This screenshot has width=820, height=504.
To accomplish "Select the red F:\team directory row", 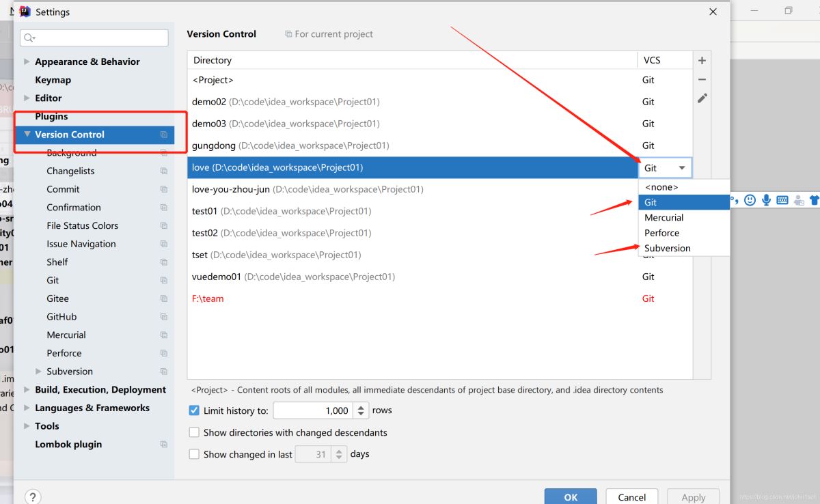I will click(x=440, y=298).
